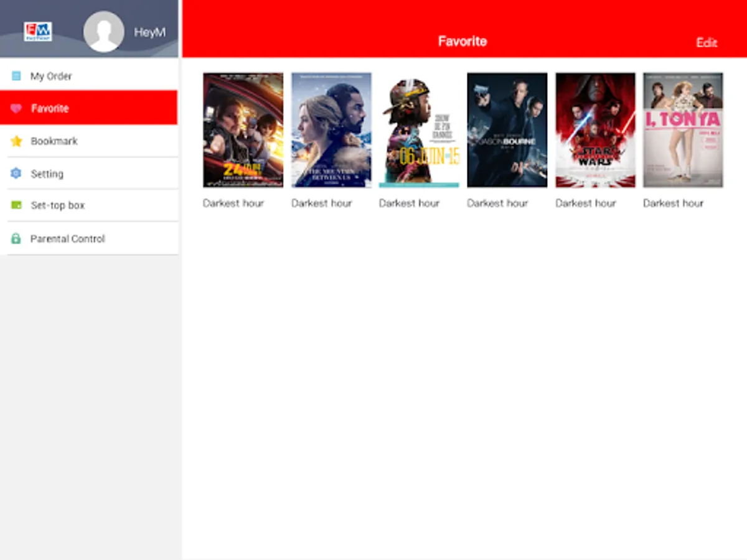
Task: Open the 06 JUIN 15 poster
Action: click(419, 130)
